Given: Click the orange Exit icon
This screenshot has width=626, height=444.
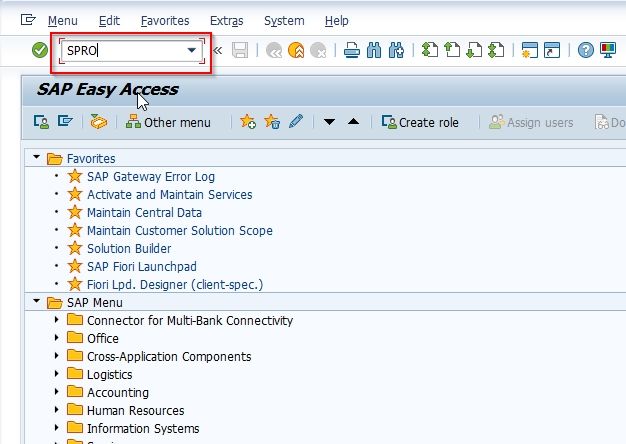Looking at the screenshot, I should click(296, 50).
